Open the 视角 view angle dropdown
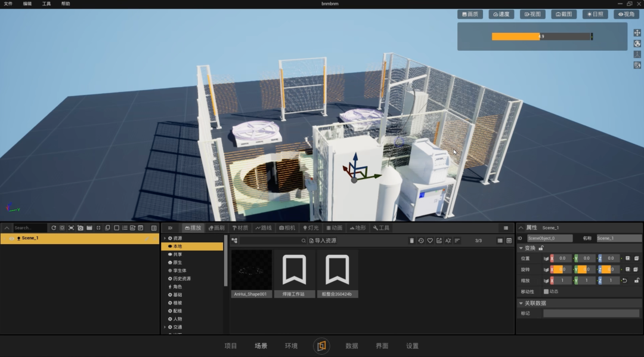 click(626, 14)
